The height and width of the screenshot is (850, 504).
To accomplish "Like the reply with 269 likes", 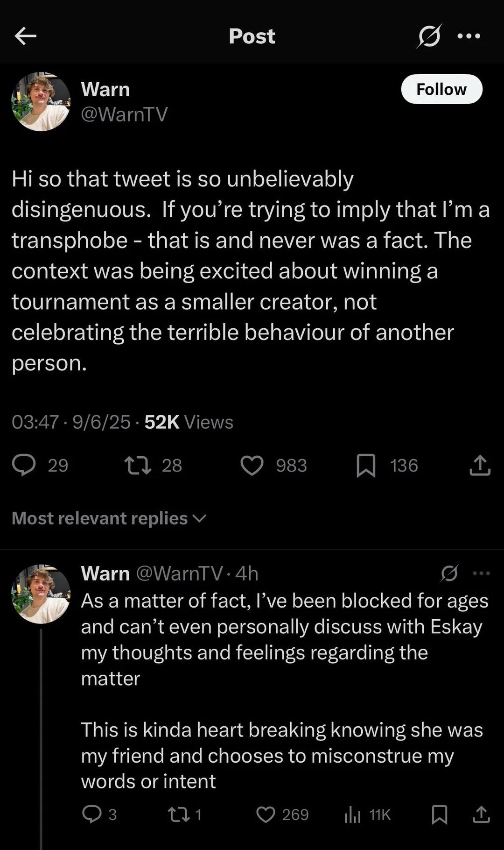I will point(266,814).
